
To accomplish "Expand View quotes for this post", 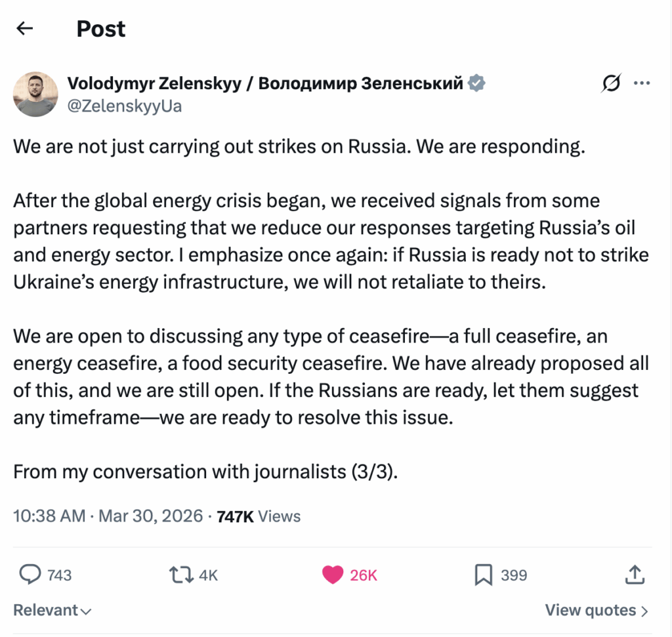I will (596, 610).
